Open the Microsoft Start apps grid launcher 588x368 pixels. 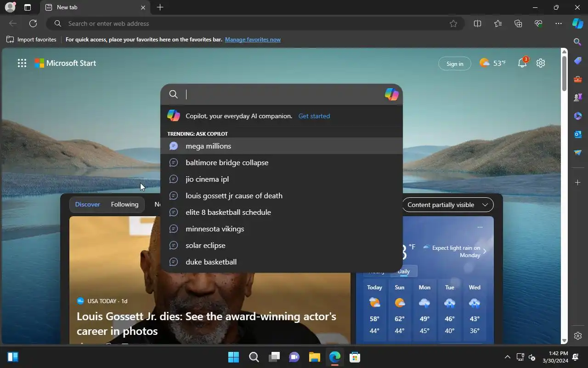22,63
